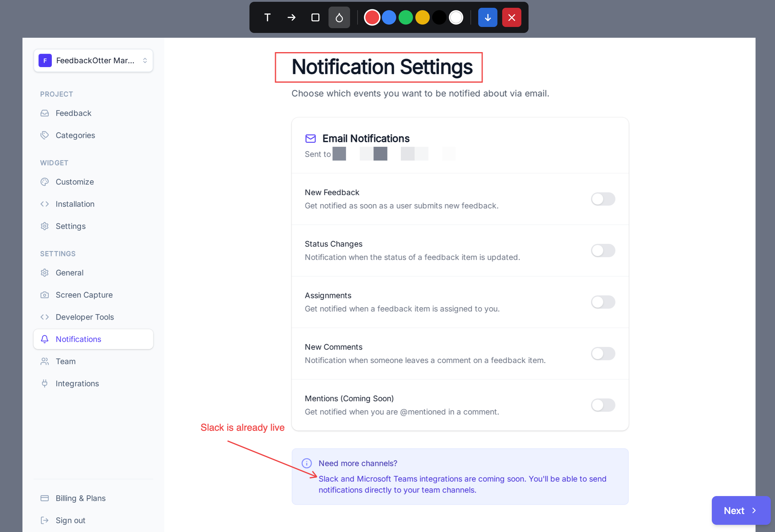Screen dimensions: 775x532
Task: Click the FeedbackOtter project avatar icon
Action: click(x=45, y=61)
